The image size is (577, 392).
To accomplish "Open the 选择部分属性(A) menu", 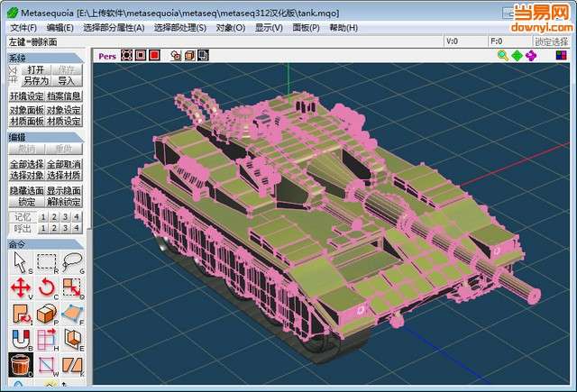I will [x=114, y=28].
